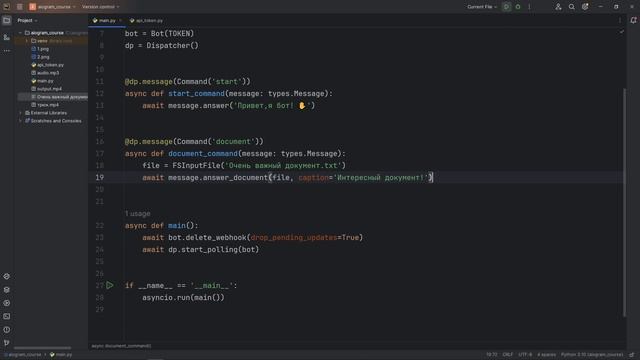Open the Structure tool window icon
The height and width of the screenshot is (360, 640).
pyautogui.click(x=7, y=37)
